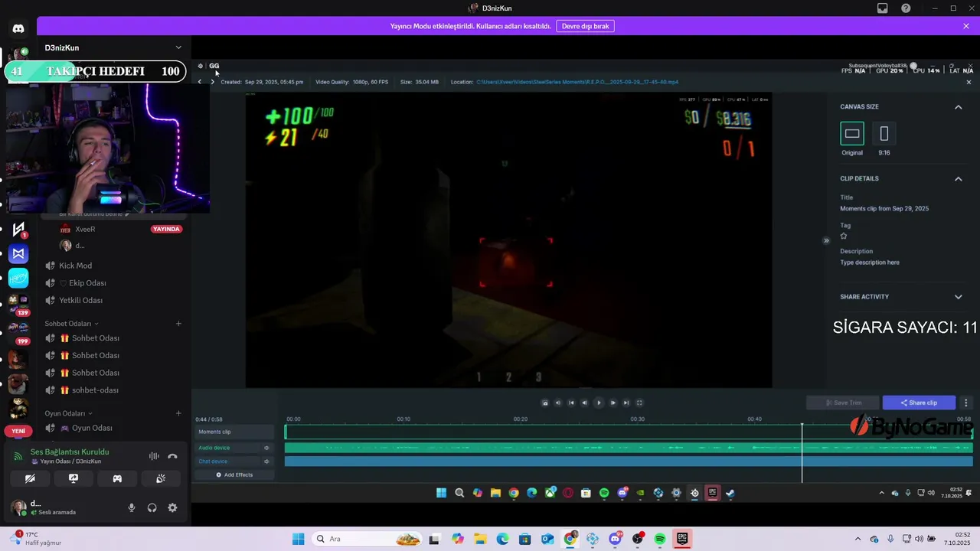Dismiss the purple streamer mode banner
The width and height of the screenshot is (980, 551).
coord(966,26)
